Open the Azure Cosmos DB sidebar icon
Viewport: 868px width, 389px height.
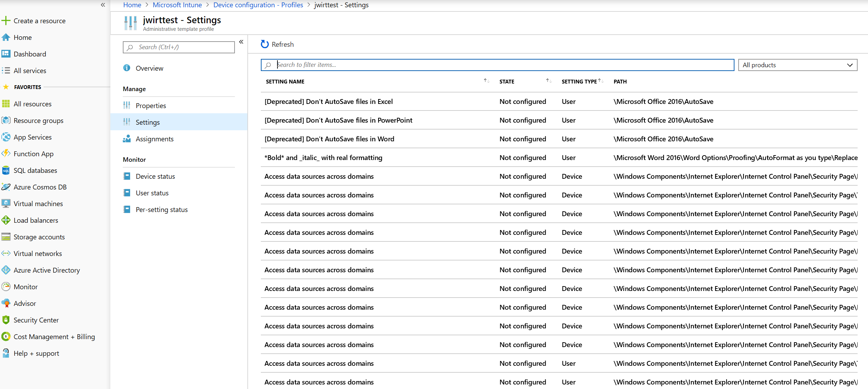pos(6,187)
